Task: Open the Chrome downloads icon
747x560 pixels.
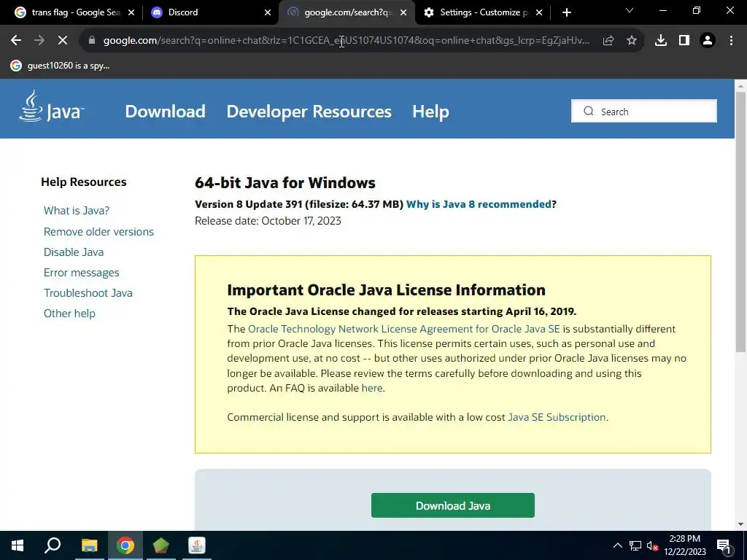Action: click(x=661, y=41)
